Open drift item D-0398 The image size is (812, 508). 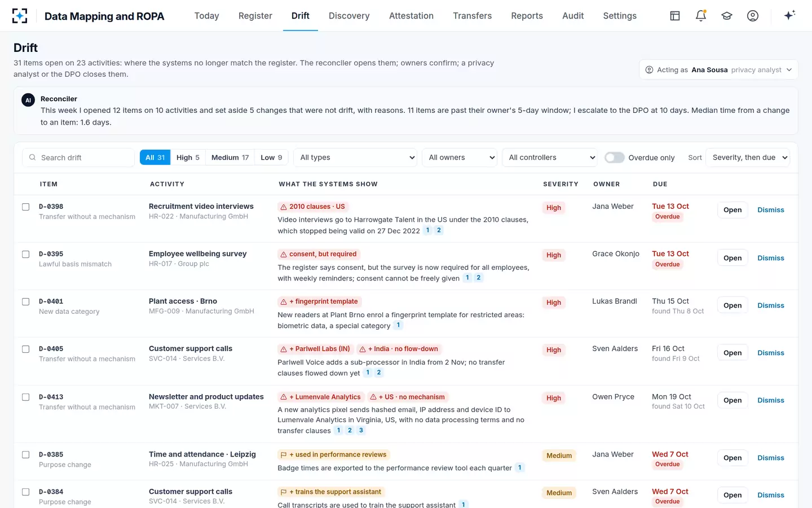pos(732,210)
